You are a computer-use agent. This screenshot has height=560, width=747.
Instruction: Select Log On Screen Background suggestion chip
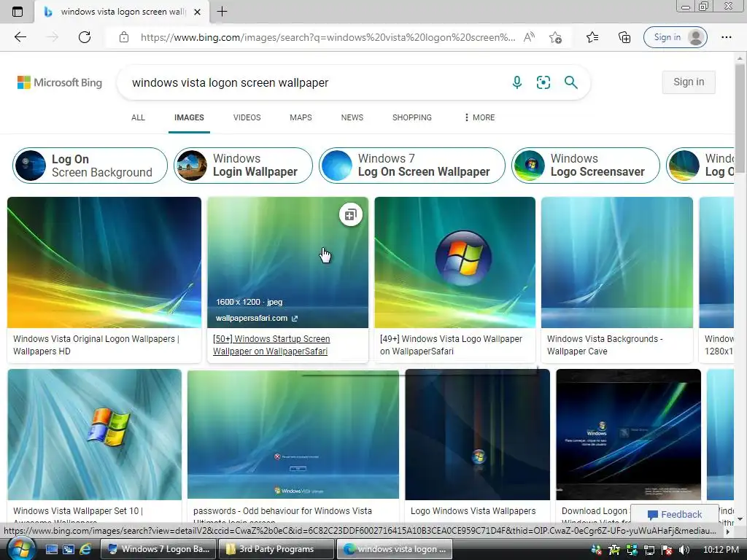point(90,166)
